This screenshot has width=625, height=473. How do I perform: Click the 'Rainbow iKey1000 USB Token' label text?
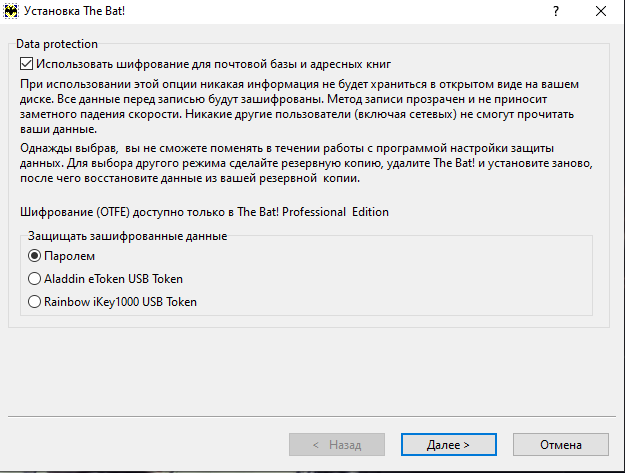pyautogui.click(x=120, y=302)
